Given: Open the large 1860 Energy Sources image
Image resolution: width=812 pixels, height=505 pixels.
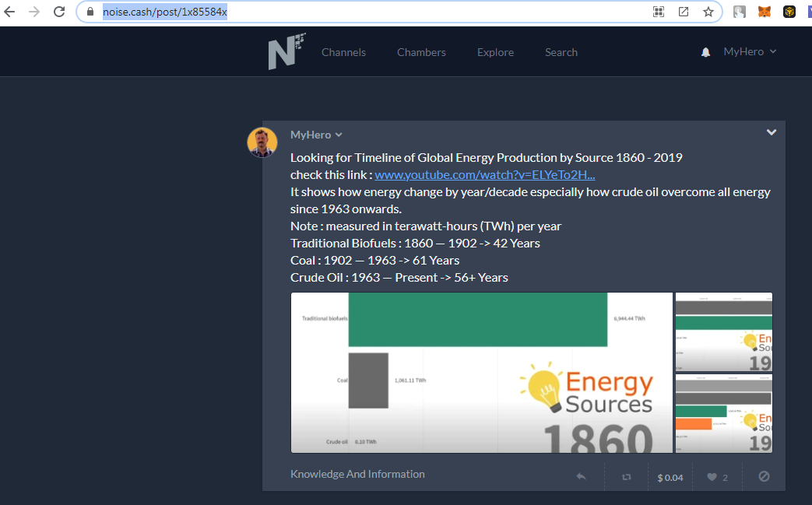Looking at the screenshot, I should (x=482, y=373).
